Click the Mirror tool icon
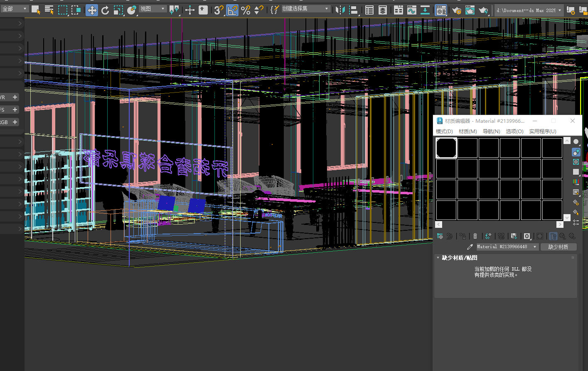 (x=340, y=10)
